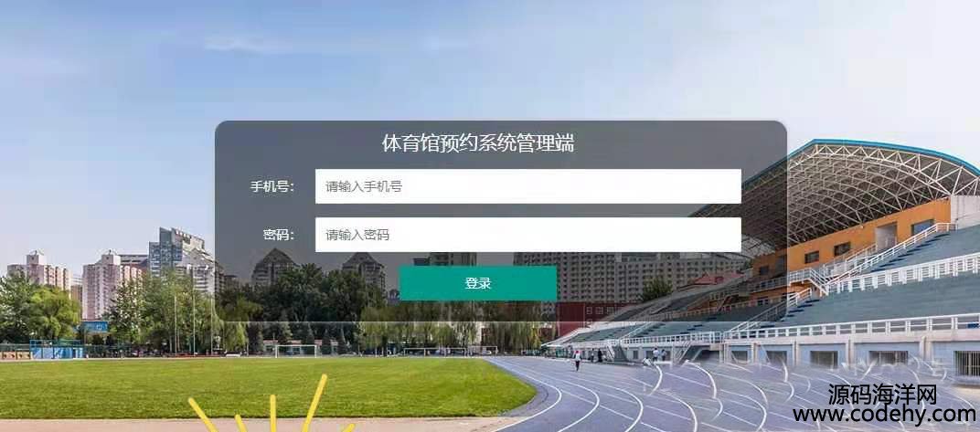Select the 手机号 field label
This screenshot has width=980, height=432.
click(272, 186)
